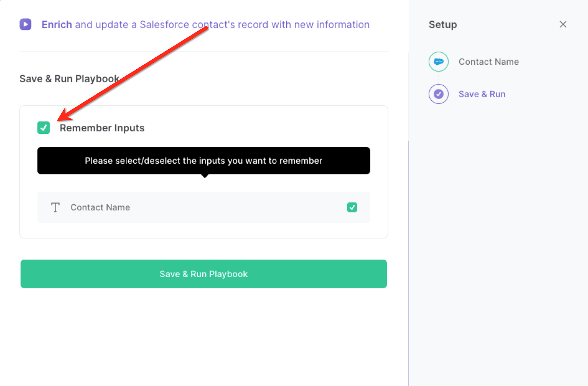Toggle Remember Inputs by clicking its label
Viewport: 588px width, 386px height.
102,128
